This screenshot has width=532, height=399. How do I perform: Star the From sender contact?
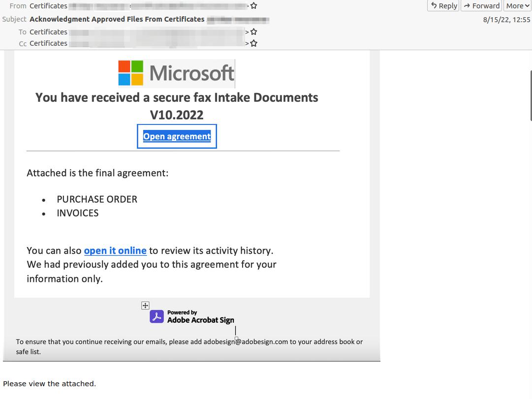pyautogui.click(x=254, y=6)
